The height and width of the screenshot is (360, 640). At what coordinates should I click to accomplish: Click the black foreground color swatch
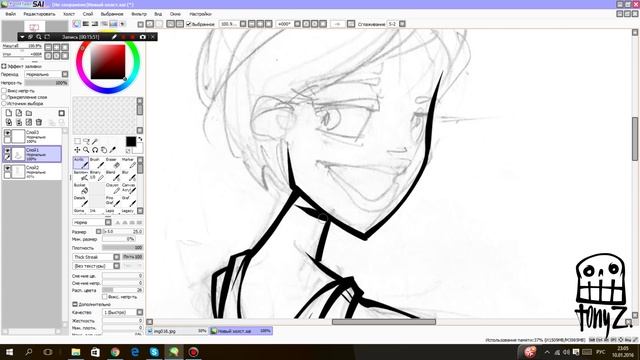tap(131, 142)
